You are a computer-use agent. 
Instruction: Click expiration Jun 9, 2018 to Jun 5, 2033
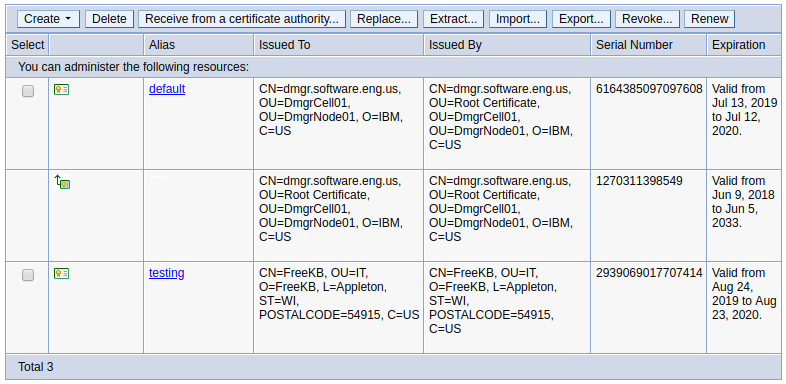click(743, 202)
